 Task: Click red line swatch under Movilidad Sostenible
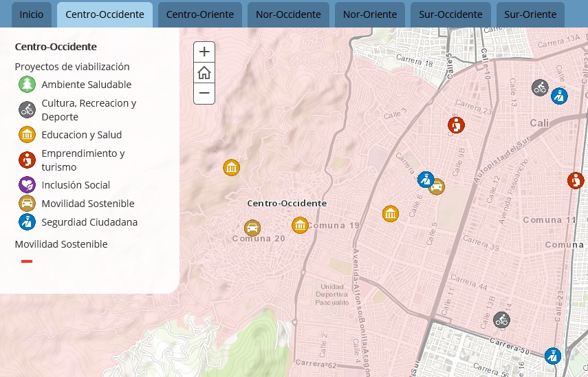tap(27, 261)
